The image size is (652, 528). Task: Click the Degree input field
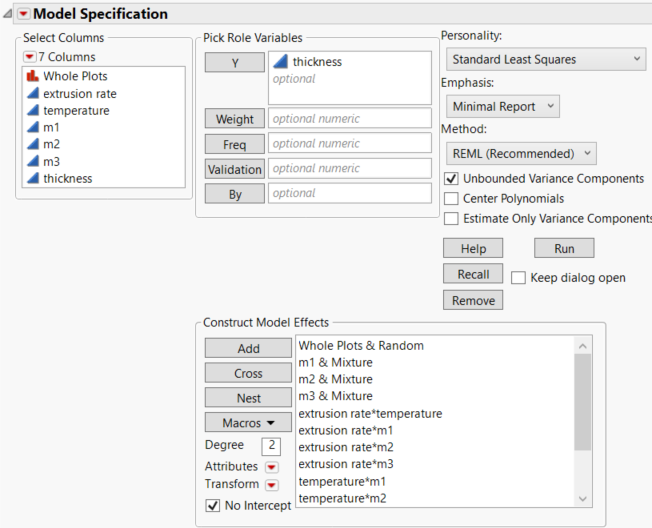pos(271,446)
